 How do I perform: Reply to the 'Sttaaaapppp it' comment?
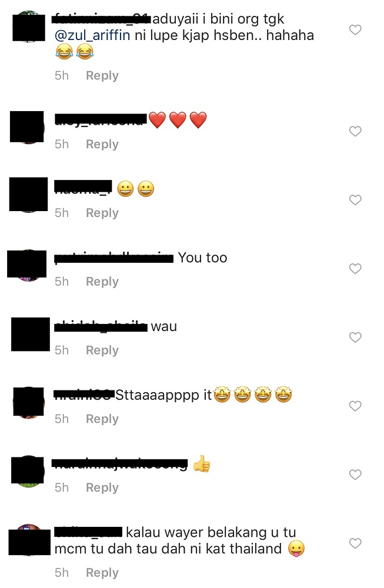point(102,419)
